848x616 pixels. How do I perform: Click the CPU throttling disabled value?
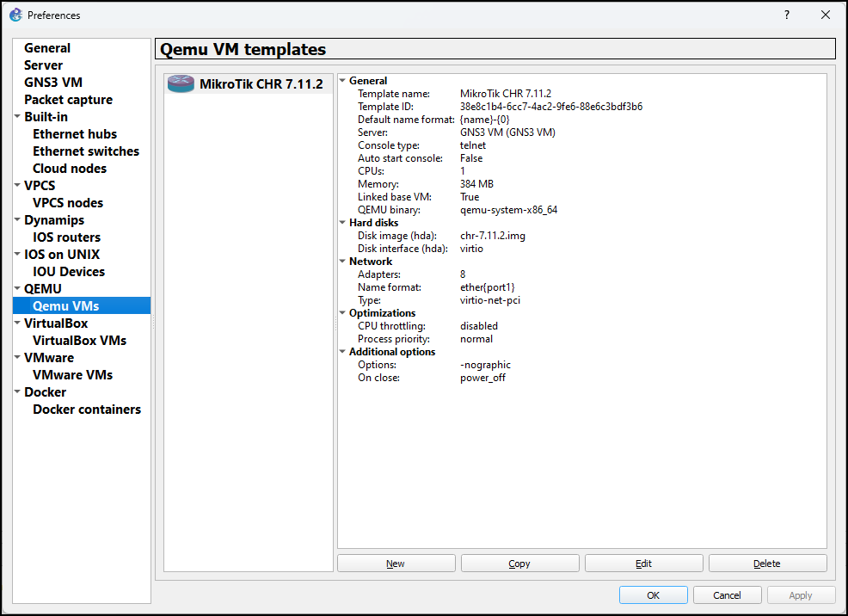click(x=479, y=326)
